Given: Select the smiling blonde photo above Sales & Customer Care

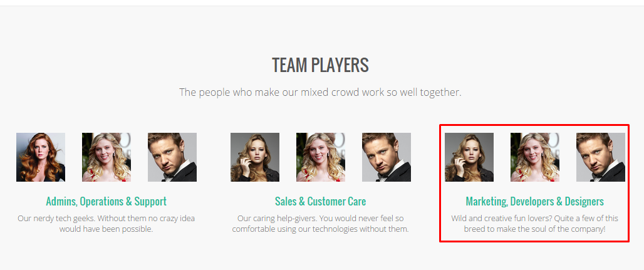Looking at the screenshot, I should [x=321, y=157].
